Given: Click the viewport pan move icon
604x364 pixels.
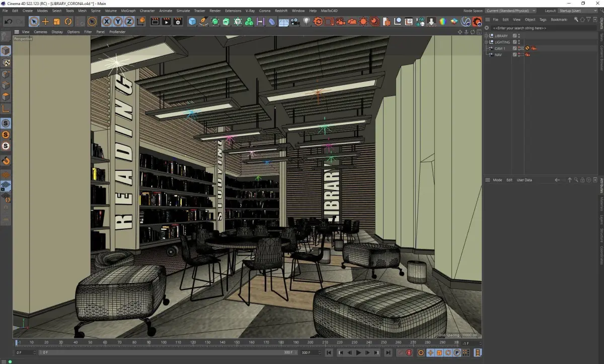Looking at the screenshot, I should pos(460,32).
